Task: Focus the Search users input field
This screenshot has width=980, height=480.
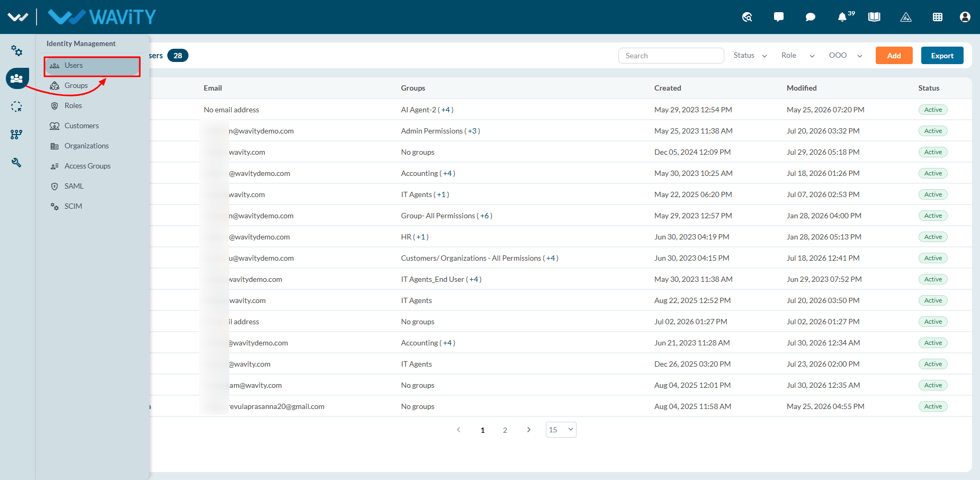Action: (x=671, y=56)
